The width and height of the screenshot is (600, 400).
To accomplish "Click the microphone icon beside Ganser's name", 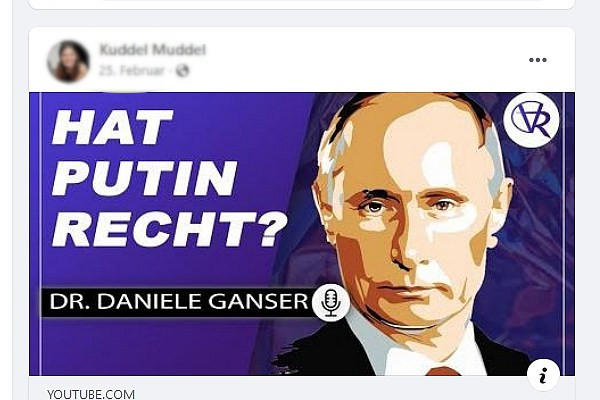I will [x=331, y=302].
